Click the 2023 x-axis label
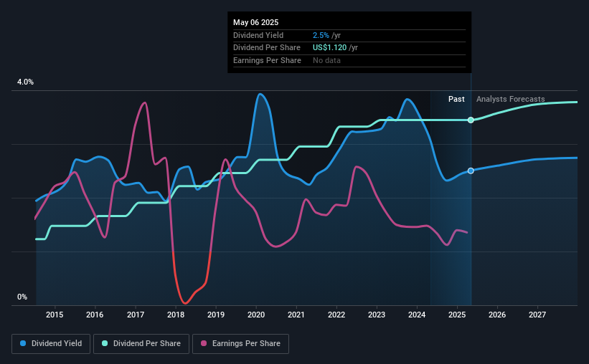Screen dimensions: 589x364 (377, 315)
